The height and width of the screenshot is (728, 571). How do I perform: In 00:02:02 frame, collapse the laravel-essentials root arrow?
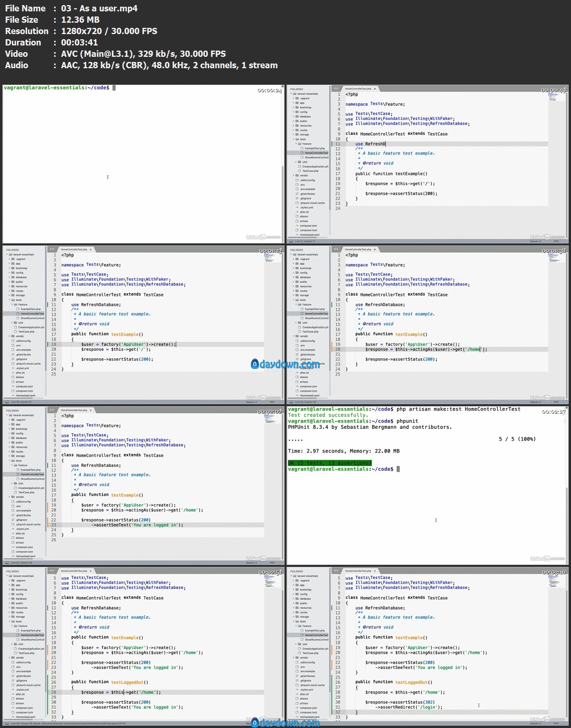[x=7, y=415]
